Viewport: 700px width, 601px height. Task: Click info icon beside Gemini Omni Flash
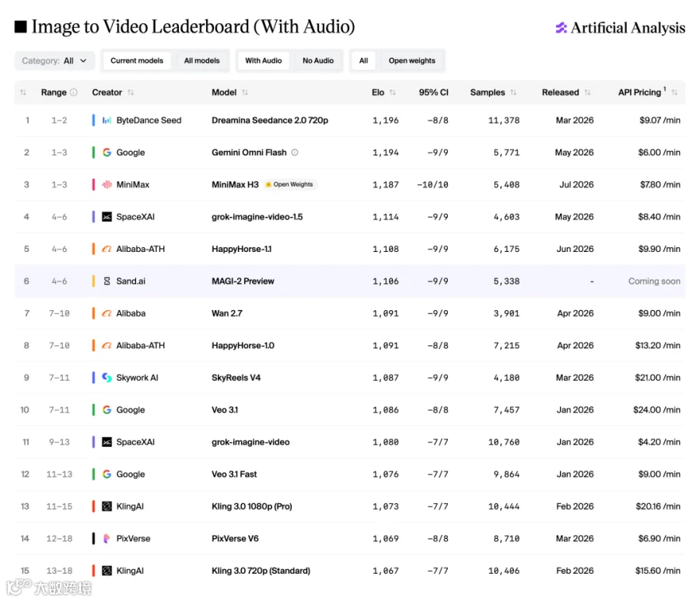click(295, 152)
